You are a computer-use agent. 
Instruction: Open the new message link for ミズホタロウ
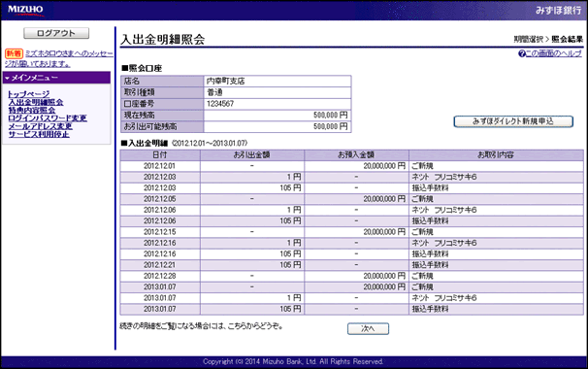59,58
